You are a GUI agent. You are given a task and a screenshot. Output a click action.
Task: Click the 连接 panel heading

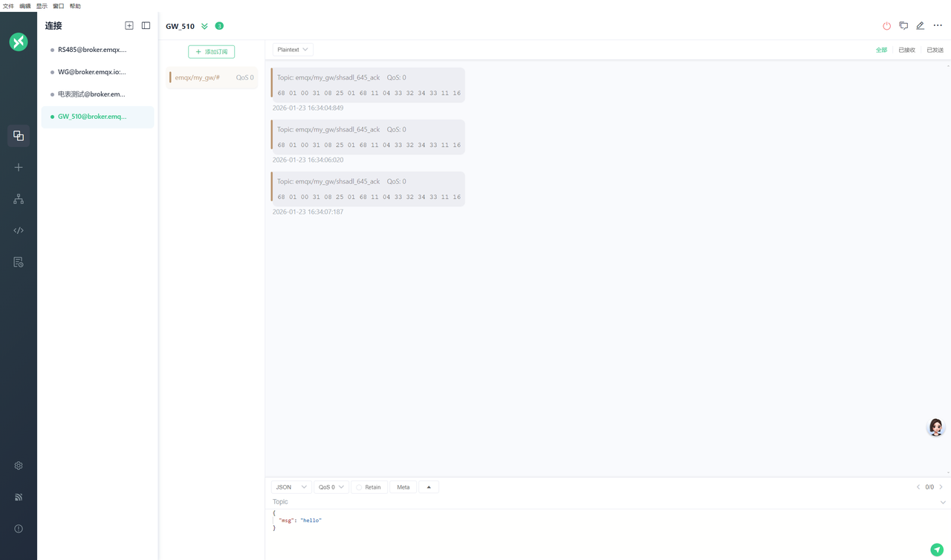coord(53,25)
